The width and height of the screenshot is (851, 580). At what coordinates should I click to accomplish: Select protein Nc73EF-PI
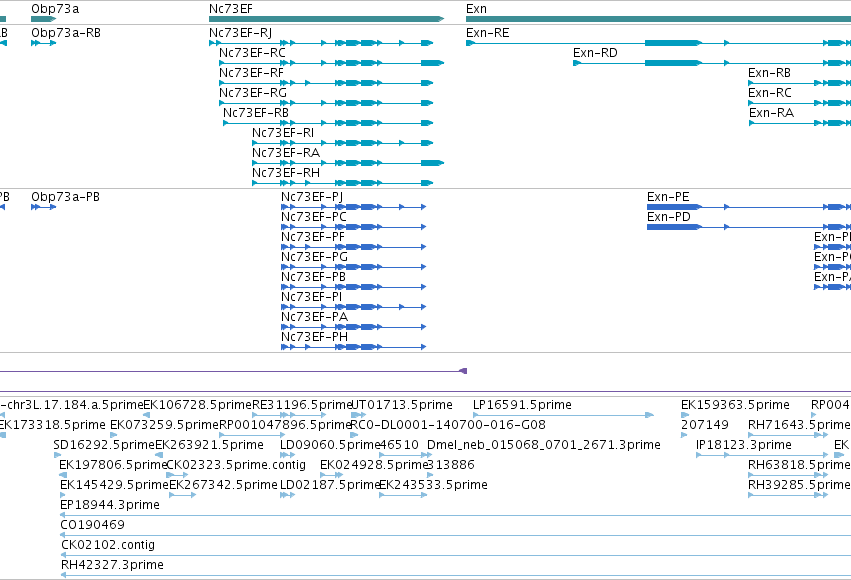(x=312, y=297)
